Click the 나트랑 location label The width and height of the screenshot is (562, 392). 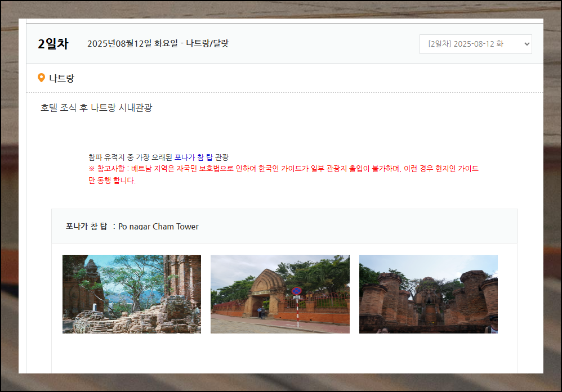coord(61,78)
